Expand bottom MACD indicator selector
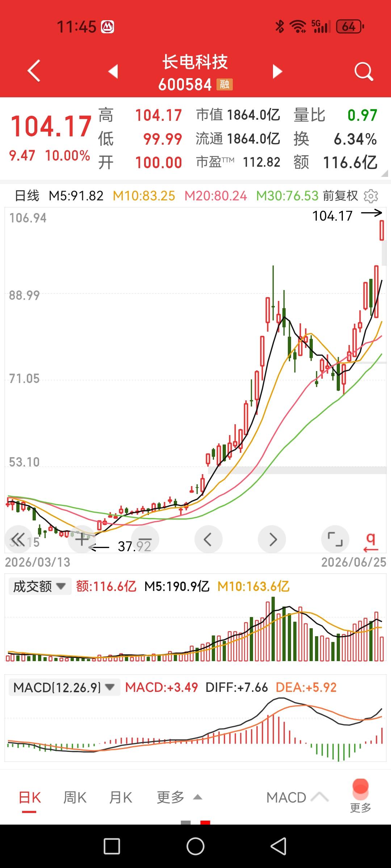391x868 pixels. [298, 797]
